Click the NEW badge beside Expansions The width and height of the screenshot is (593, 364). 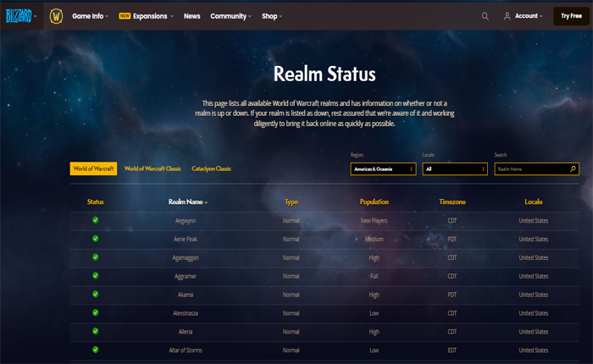click(x=125, y=16)
